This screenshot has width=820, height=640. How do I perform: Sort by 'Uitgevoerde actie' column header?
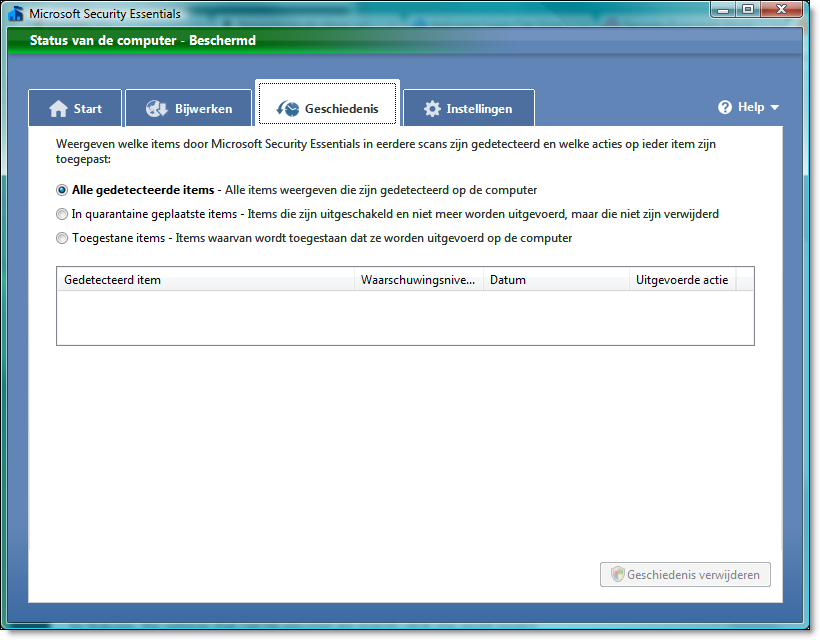[x=682, y=280]
